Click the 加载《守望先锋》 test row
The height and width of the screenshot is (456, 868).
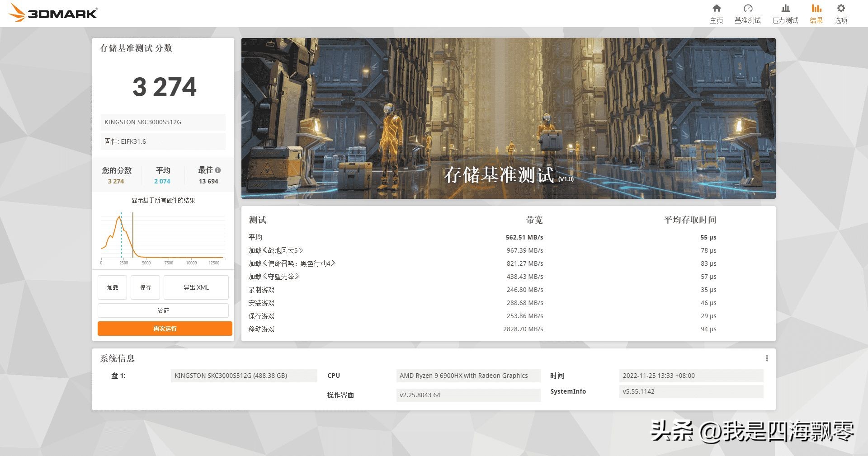coord(509,277)
